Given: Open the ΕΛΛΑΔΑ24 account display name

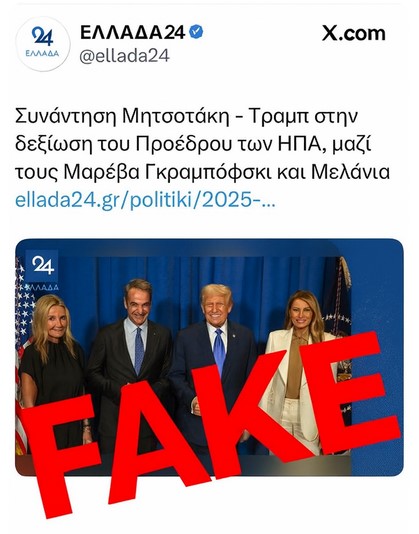Looking at the screenshot, I should [x=133, y=32].
